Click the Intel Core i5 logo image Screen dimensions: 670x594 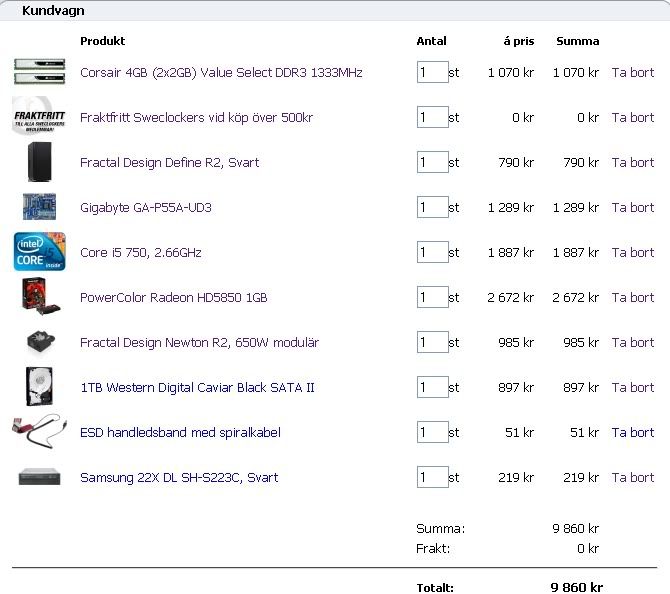click(x=39, y=252)
